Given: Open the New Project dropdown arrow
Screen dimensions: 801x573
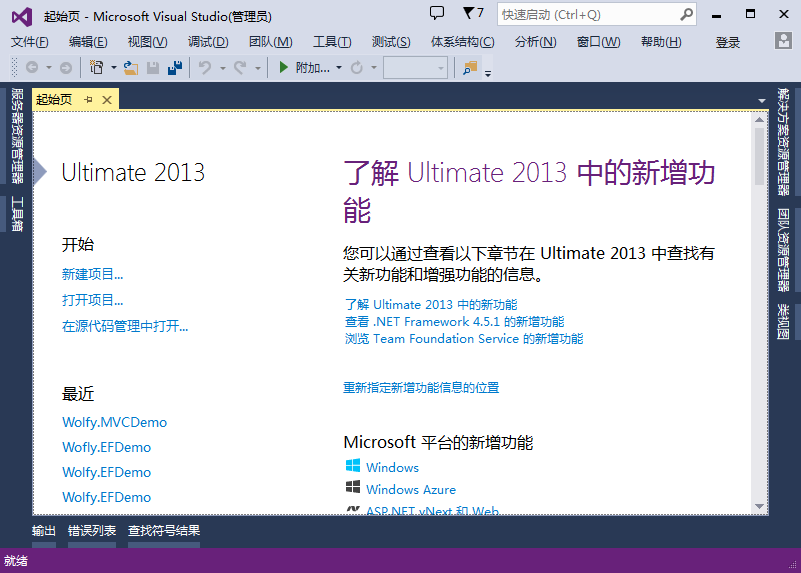Looking at the screenshot, I should click(x=113, y=67).
